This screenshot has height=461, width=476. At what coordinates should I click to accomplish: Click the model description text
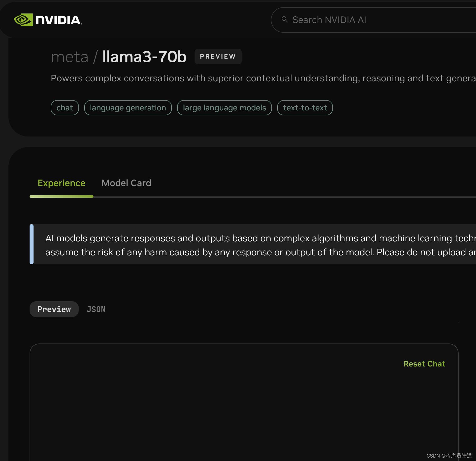263,78
